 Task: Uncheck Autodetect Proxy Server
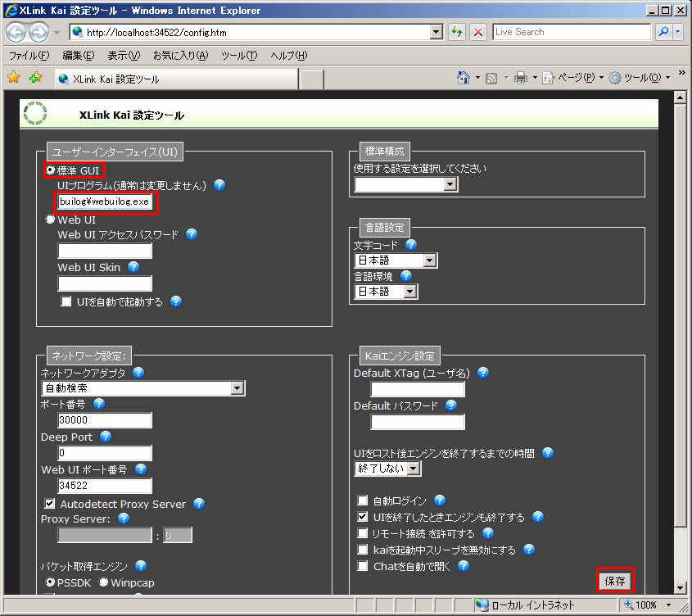tap(50, 504)
